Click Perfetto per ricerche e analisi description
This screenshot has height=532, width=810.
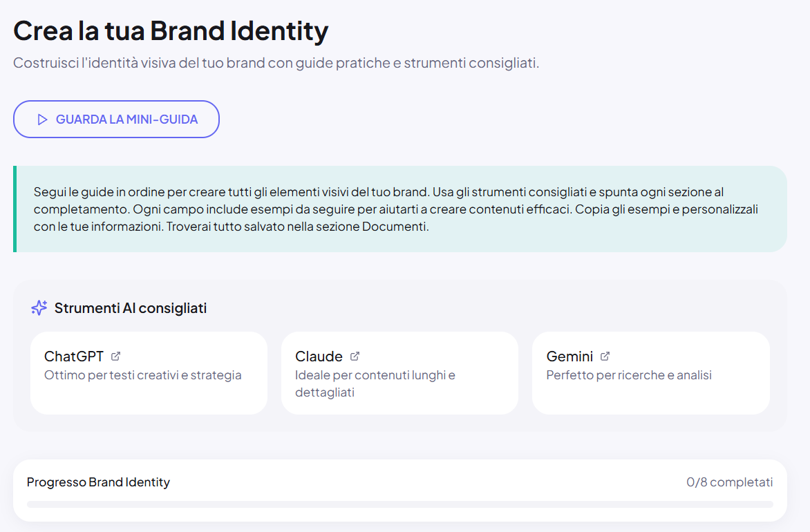click(x=629, y=375)
